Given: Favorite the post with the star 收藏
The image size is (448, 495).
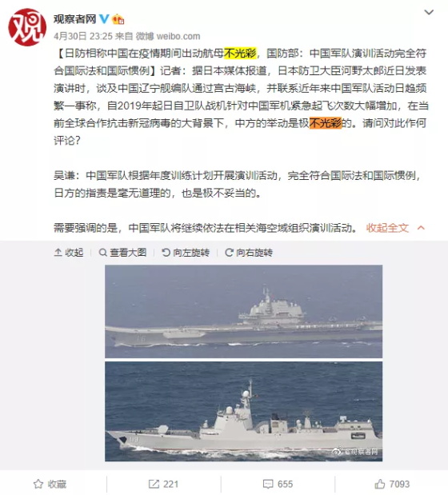Looking at the screenshot, I should click(50, 484).
